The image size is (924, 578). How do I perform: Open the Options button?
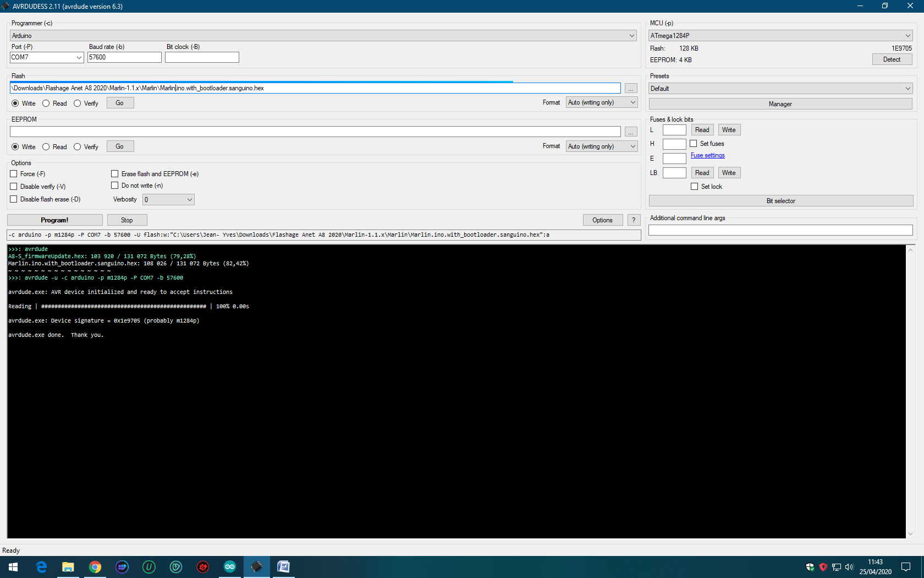pyautogui.click(x=603, y=220)
